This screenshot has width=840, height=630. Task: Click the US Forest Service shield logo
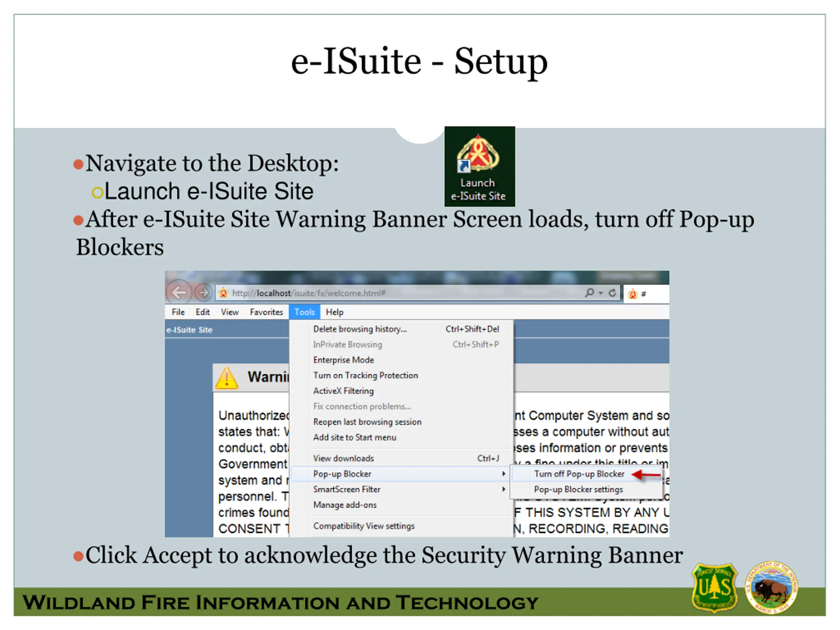point(715,588)
